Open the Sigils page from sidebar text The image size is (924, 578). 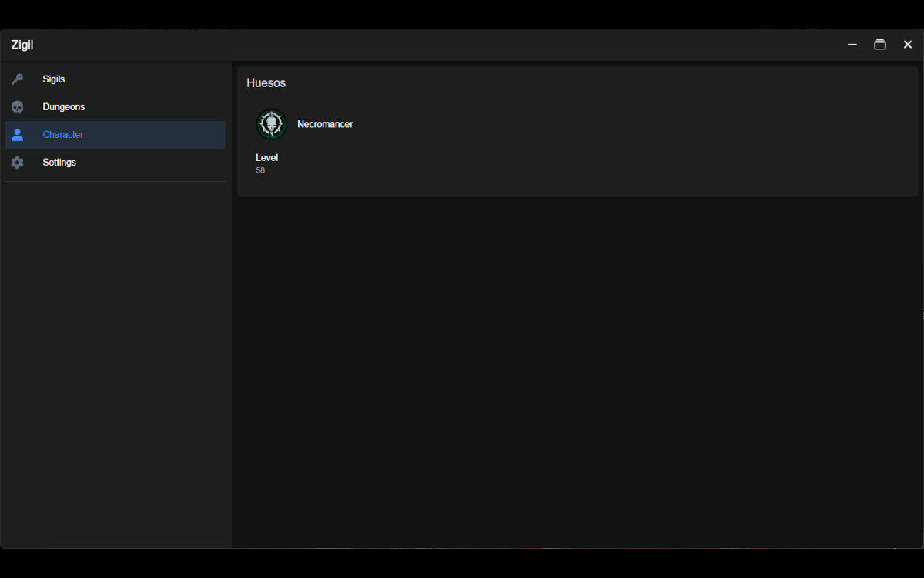54,79
